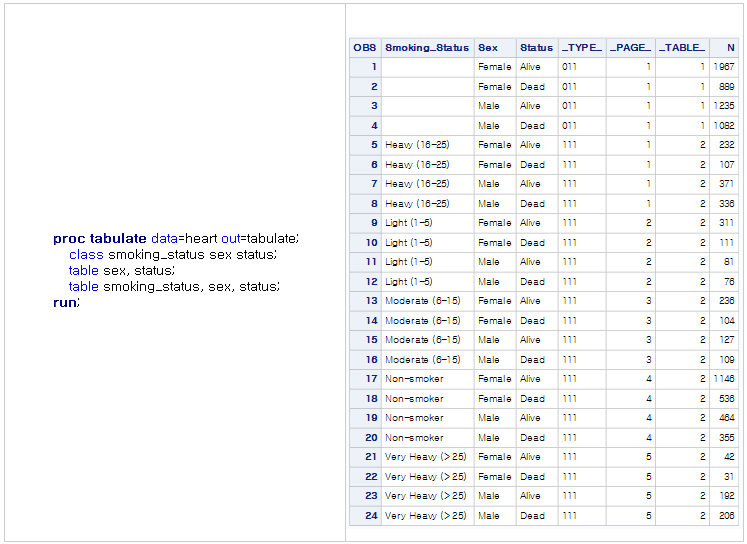Select N value 107
The image size is (747, 544).
(727, 165)
